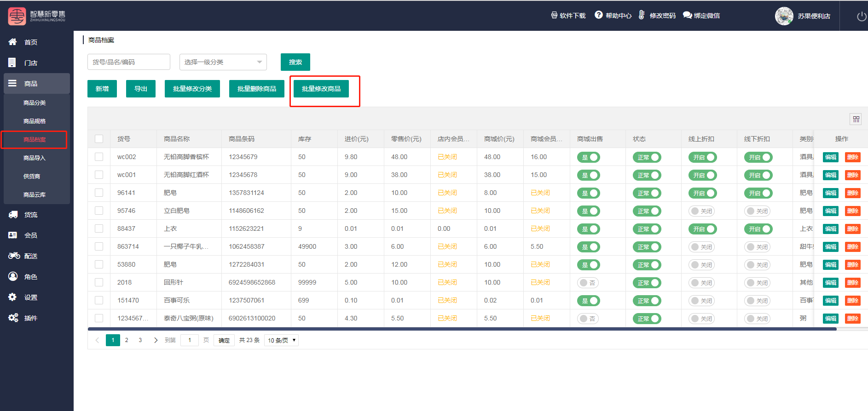Image resolution: width=868 pixels, height=411 pixels.
Task: Click the bind WeChat chat icon
Action: pyautogui.click(x=687, y=15)
